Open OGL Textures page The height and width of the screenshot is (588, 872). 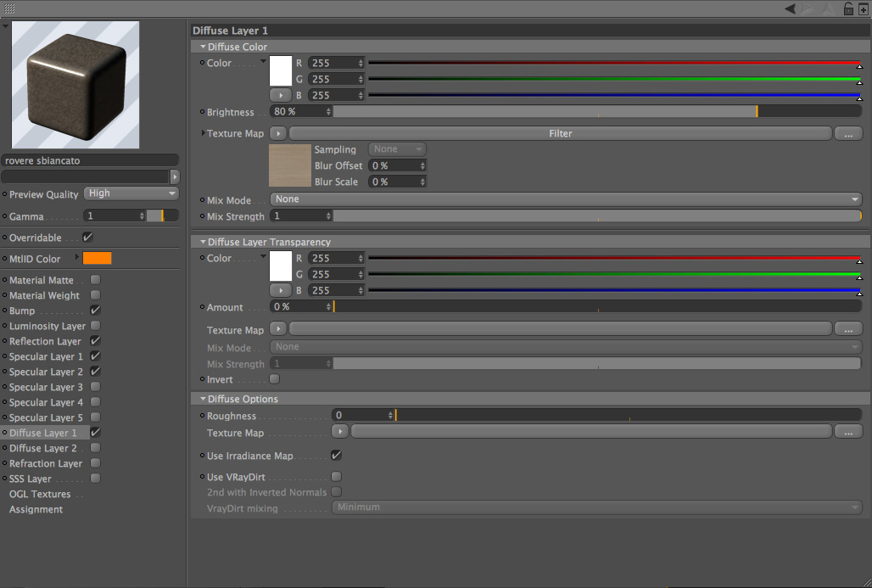pos(40,494)
